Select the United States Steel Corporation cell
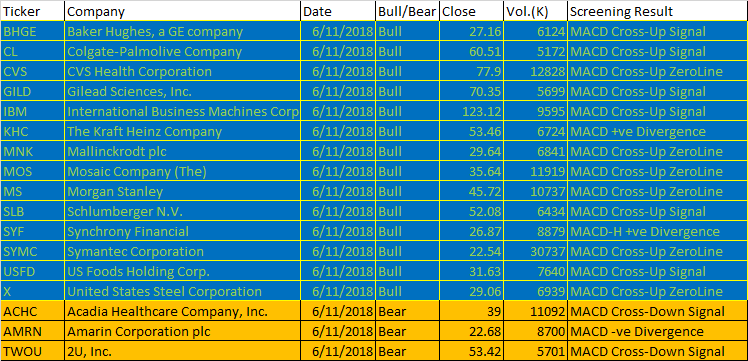The height and width of the screenshot is (361, 748). 183,292
